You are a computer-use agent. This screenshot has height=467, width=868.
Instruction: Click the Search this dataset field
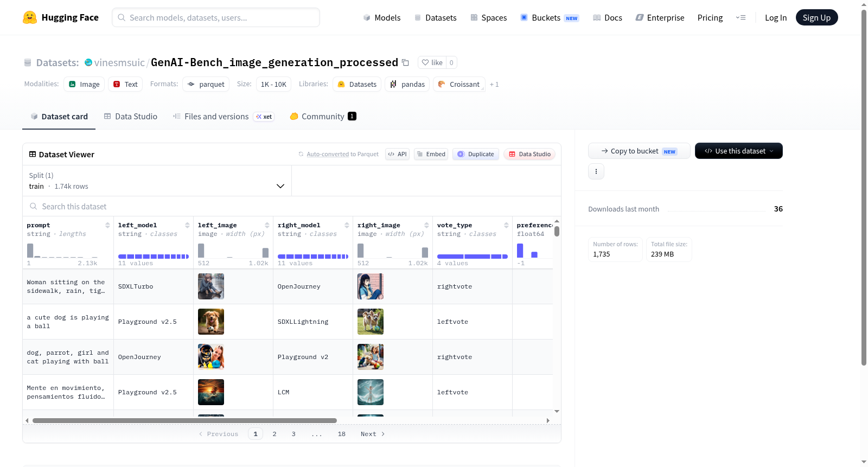[x=292, y=206]
